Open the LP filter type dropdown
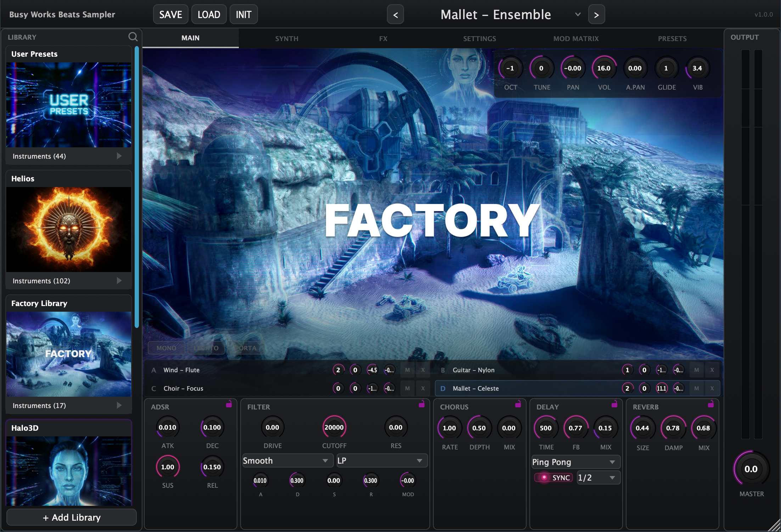The image size is (781, 532). 382,460
